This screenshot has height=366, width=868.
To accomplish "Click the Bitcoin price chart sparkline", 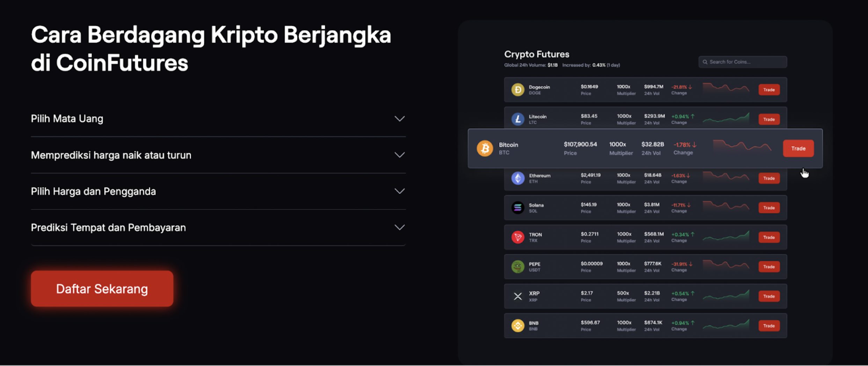I will click(x=742, y=146).
